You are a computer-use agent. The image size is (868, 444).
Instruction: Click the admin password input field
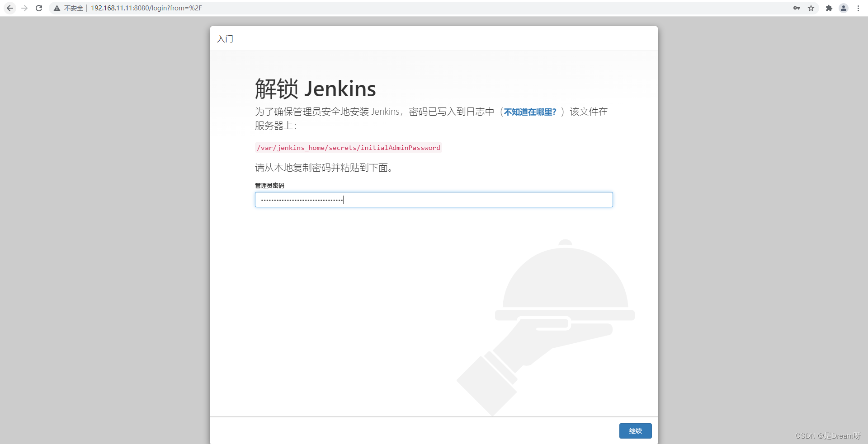[433, 200]
